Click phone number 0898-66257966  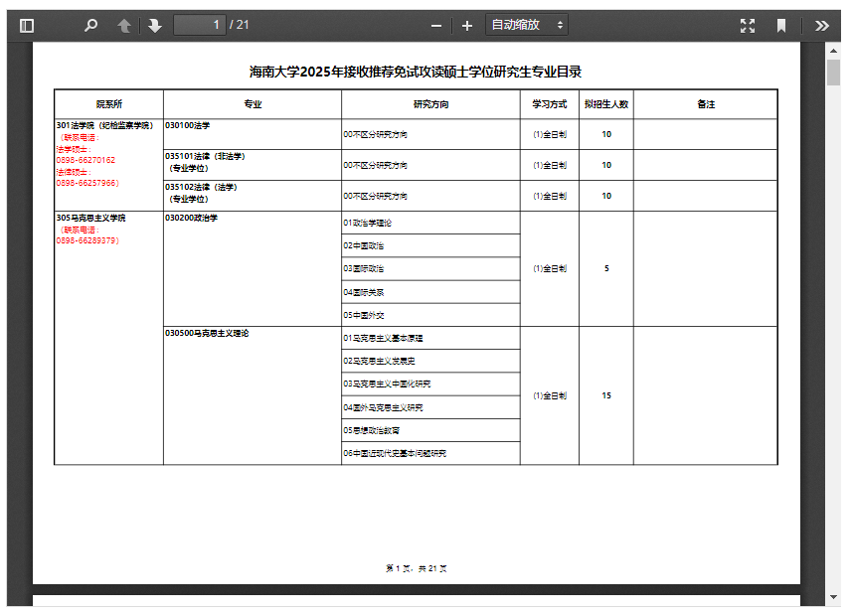click(x=87, y=183)
